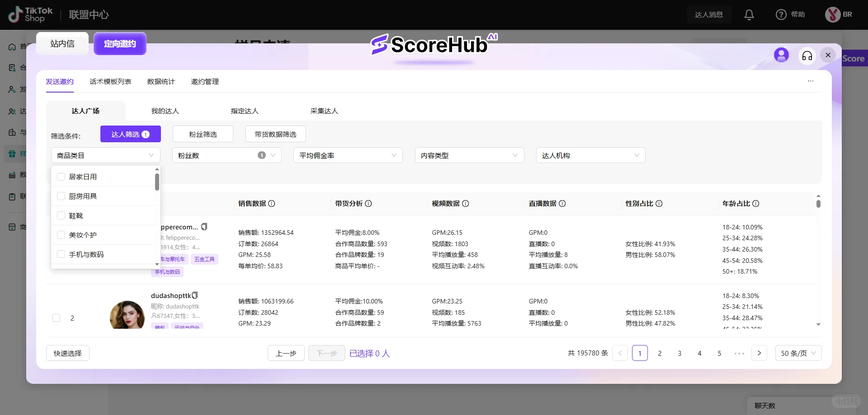Click the 五金工具 category tag
This screenshot has width=868, height=415.
coord(204,259)
